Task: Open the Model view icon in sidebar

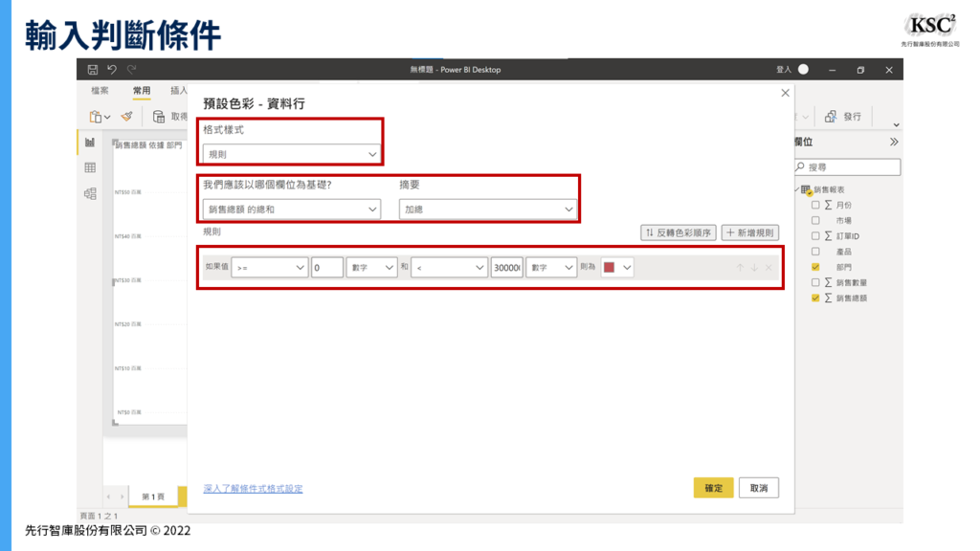Action: point(90,193)
